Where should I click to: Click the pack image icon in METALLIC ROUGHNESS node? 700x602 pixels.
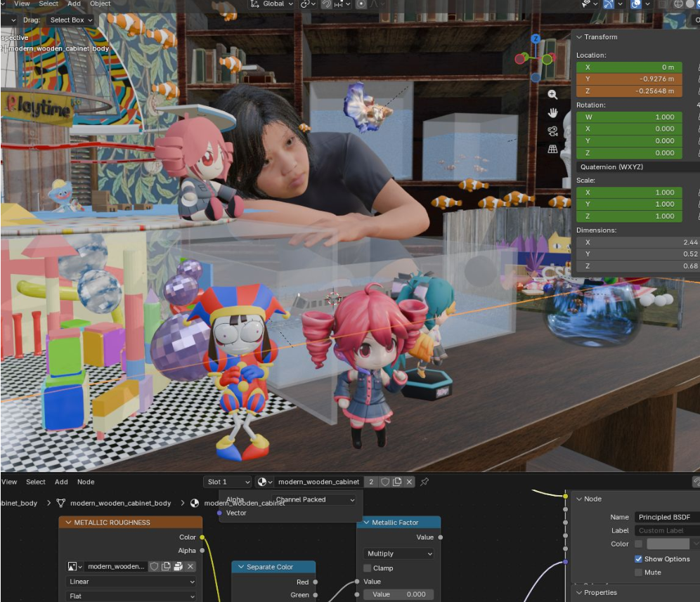click(178, 566)
